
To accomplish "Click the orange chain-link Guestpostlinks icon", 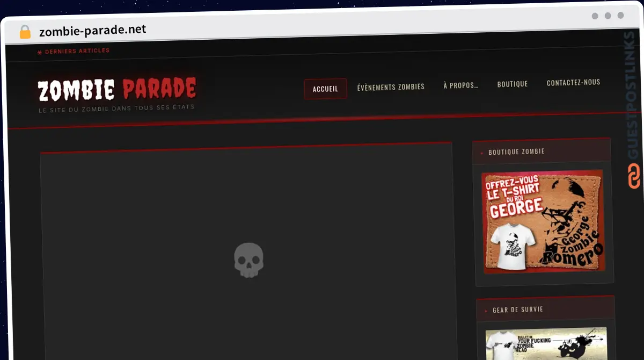I will [x=634, y=177].
